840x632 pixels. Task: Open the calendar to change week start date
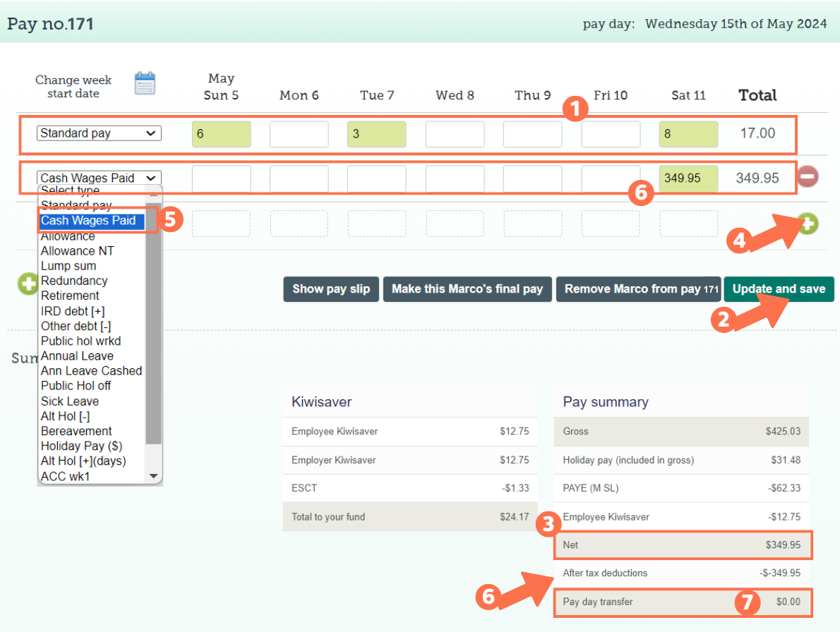click(144, 82)
